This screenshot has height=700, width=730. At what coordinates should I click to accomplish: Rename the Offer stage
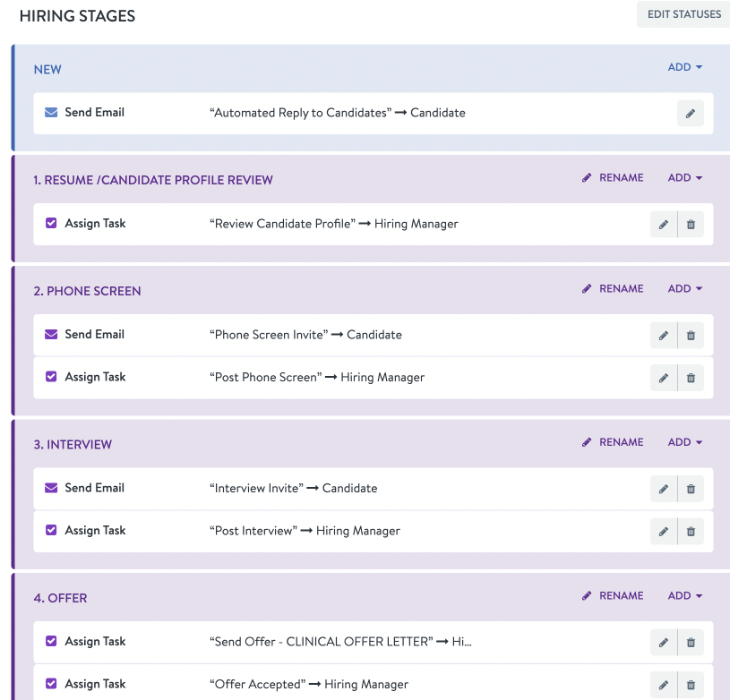coord(613,596)
